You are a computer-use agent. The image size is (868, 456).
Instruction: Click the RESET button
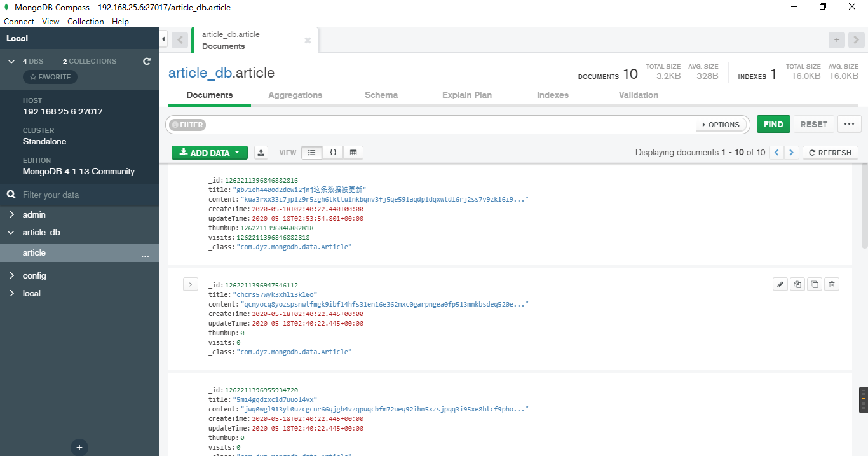coord(813,124)
